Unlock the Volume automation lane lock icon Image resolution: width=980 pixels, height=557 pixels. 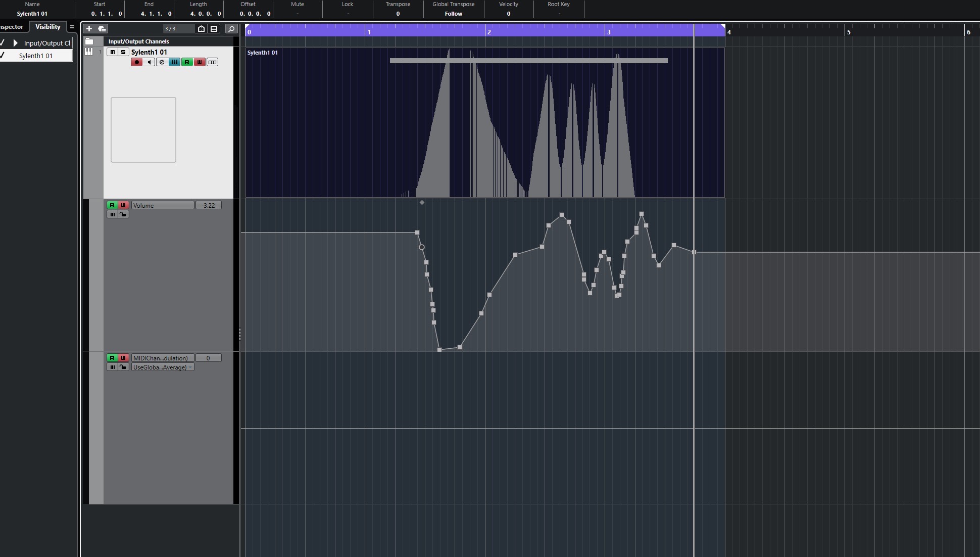[123, 214]
